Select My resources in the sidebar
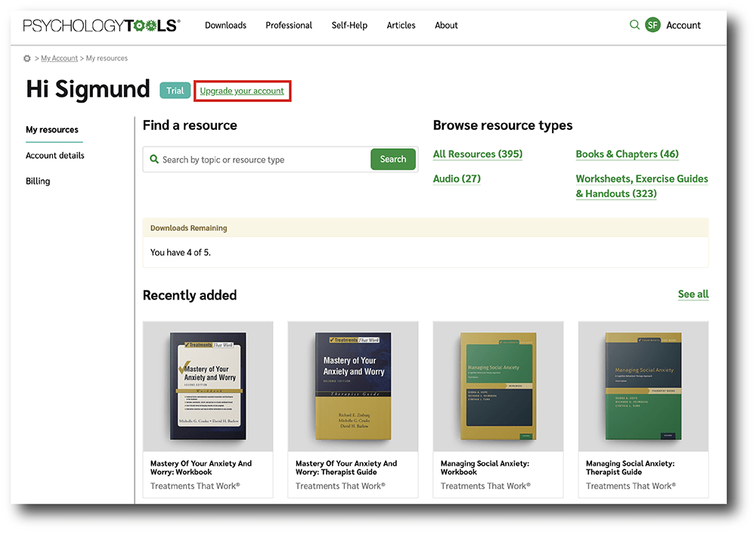The width and height of the screenshot is (756, 533). [52, 130]
